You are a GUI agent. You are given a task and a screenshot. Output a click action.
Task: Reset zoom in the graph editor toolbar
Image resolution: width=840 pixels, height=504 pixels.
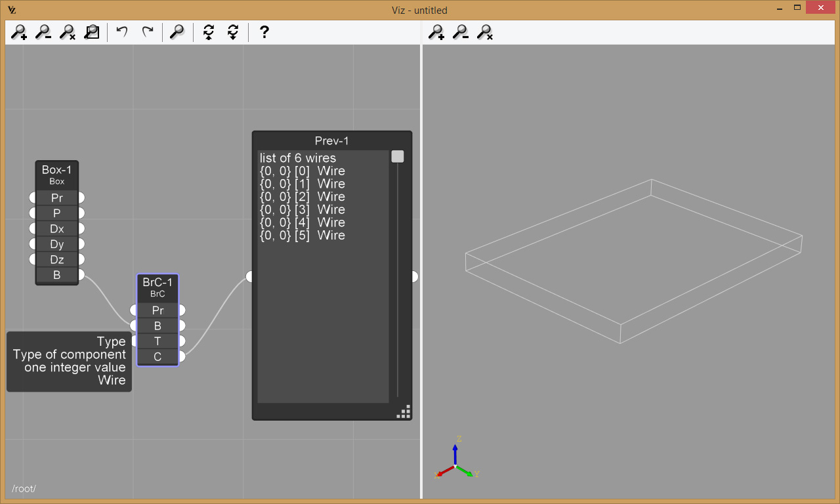point(68,32)
